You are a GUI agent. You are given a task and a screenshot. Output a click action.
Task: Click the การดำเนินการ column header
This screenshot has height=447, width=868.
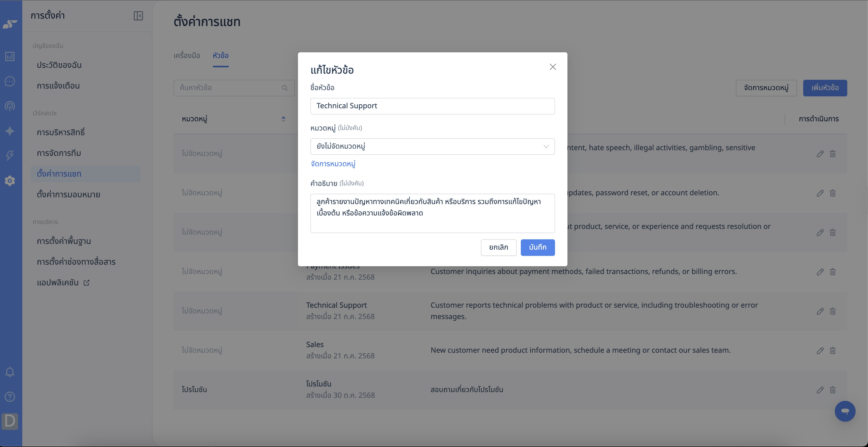click(819, 119)
